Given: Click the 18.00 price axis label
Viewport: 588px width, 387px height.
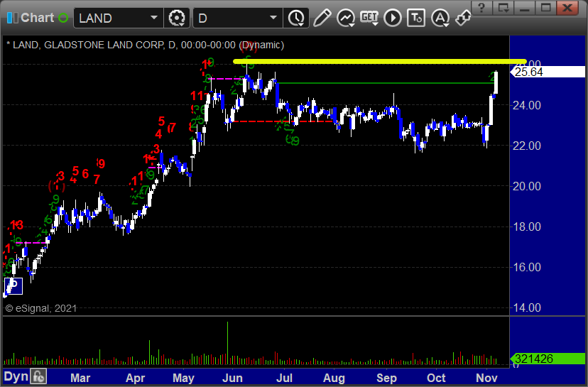Looking at the screenshot, I should click(527, 227).
